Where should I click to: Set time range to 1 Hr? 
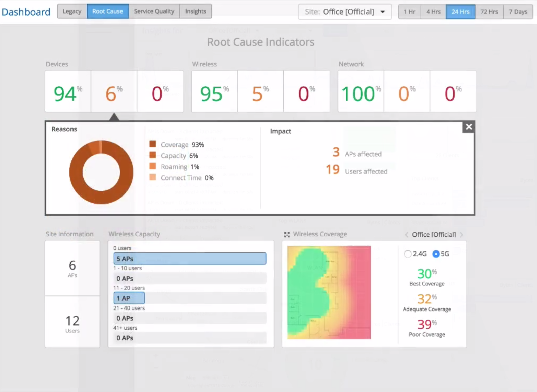409,12
